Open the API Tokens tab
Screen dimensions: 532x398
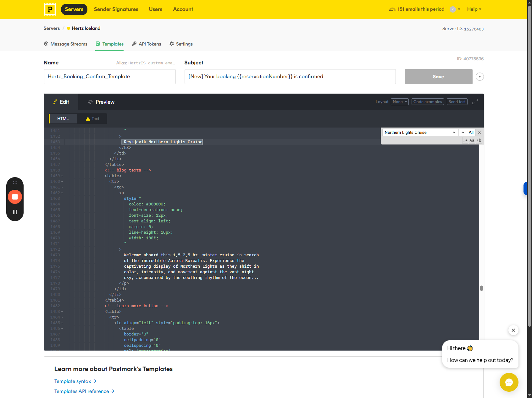tap(147, 44)
